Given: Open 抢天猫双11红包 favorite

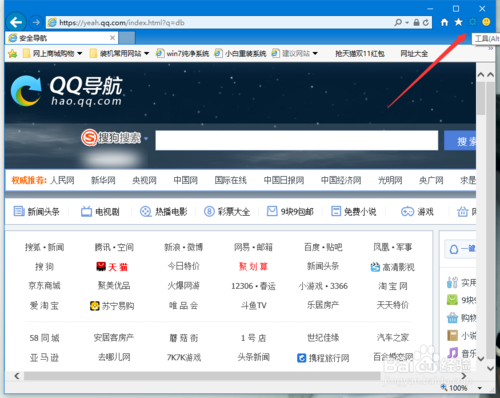Looking at the screenshot, I should click(360, 53).
